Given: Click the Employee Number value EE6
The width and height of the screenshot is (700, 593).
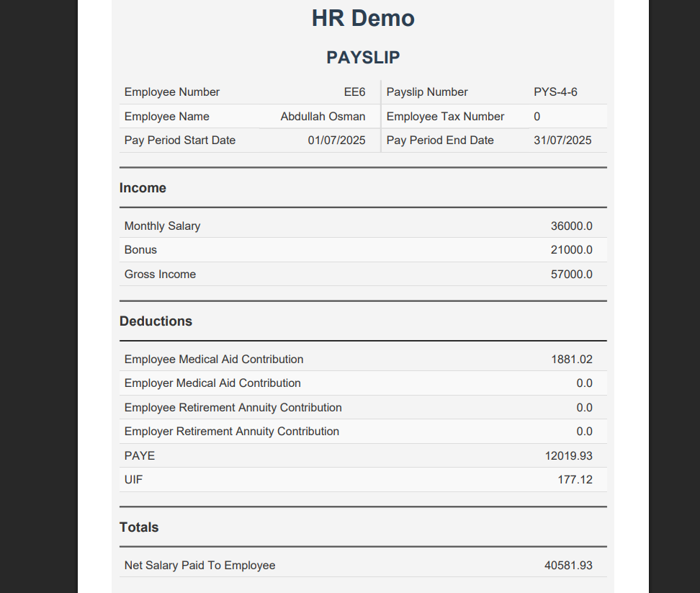Looking at the screenshot, I should point(355,92).
